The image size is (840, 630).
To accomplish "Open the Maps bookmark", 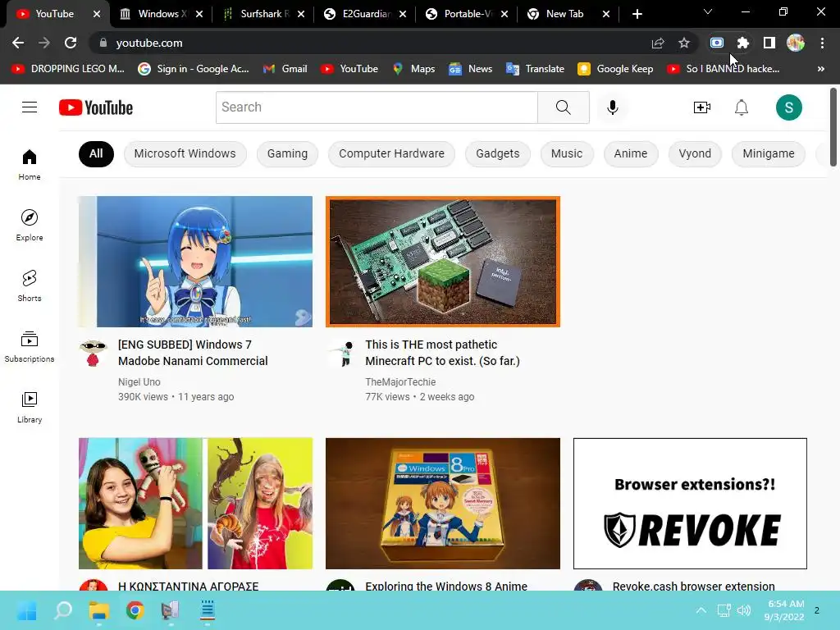I will pos(413,69).
